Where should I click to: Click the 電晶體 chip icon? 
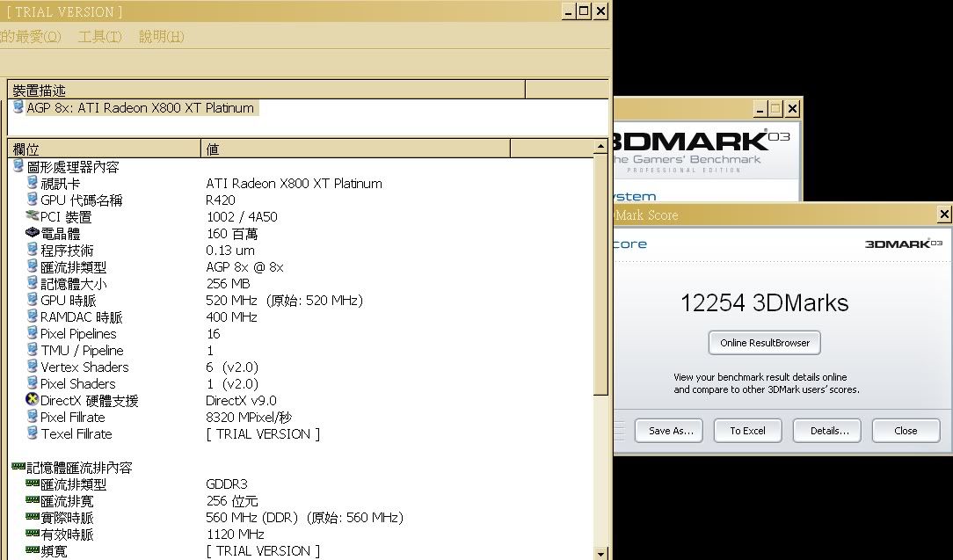pyautogui.click(x=33, y=233)
